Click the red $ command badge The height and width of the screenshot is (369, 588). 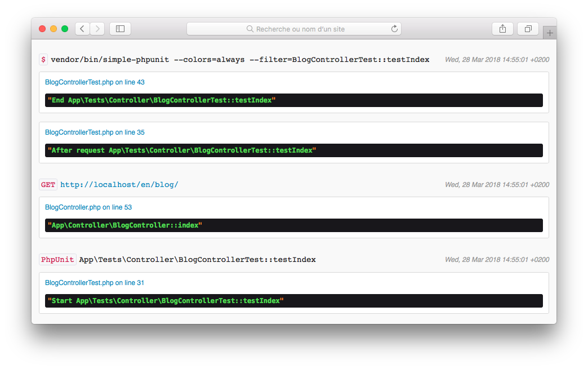pyautogui.click(x=43, y=60)
